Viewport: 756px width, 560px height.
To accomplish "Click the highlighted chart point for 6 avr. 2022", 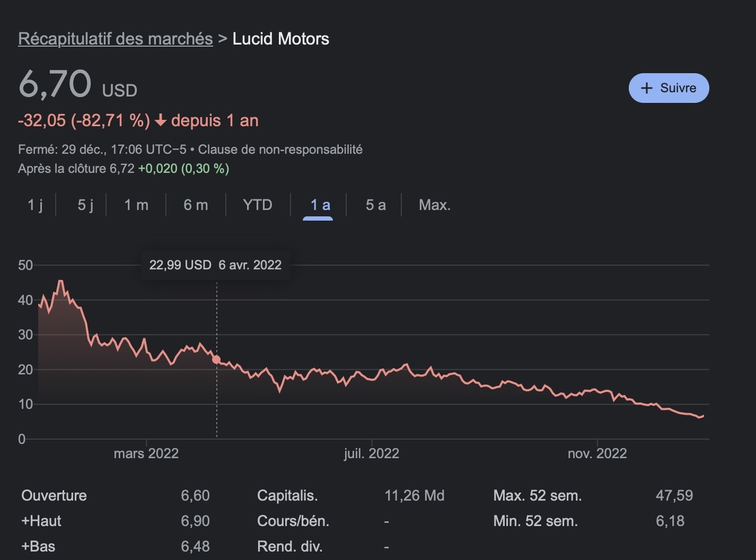I will pyautogui.click(x=217, y=360).
